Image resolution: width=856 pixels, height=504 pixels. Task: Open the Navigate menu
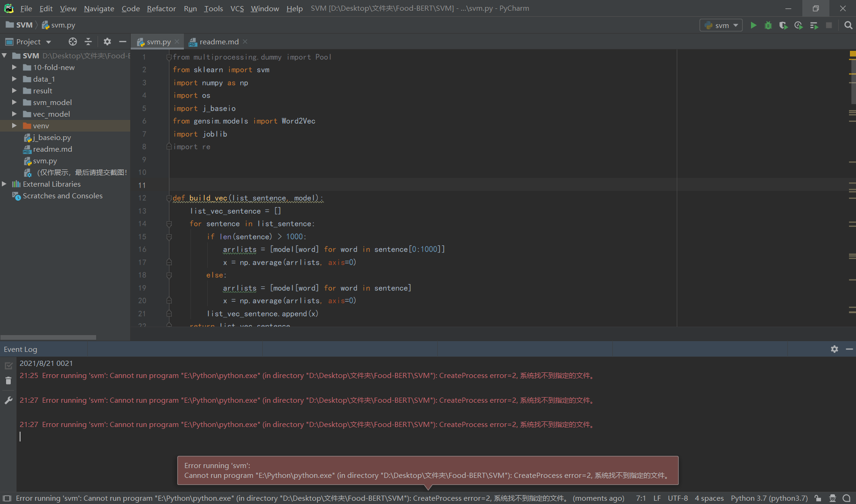click(99, 8)
